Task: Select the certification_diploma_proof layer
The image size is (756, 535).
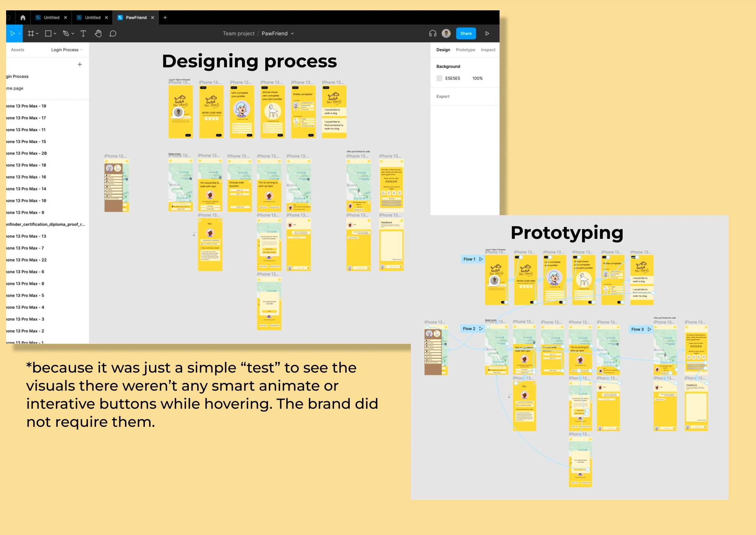Action: pos(47,225)
